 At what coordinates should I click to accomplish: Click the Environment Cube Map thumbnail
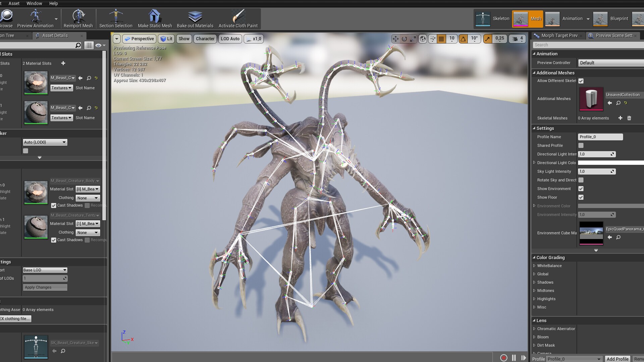point(591,233)
